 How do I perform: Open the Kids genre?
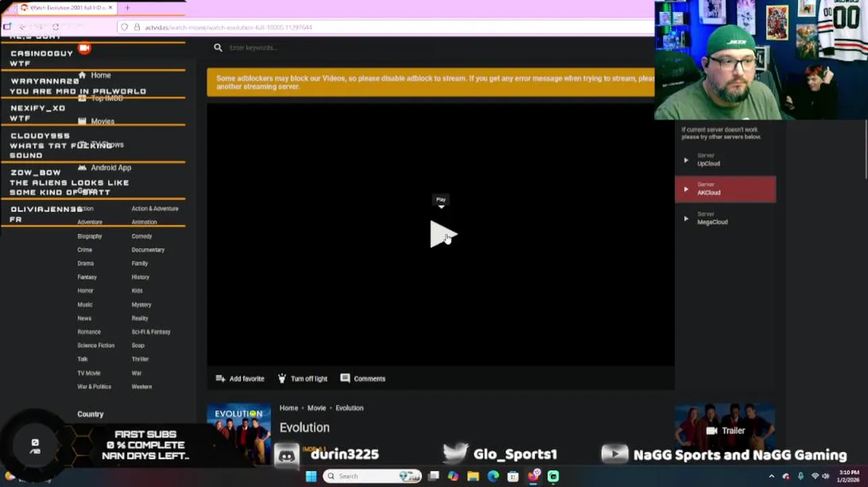pyautogui.click(x=137, y=291)
